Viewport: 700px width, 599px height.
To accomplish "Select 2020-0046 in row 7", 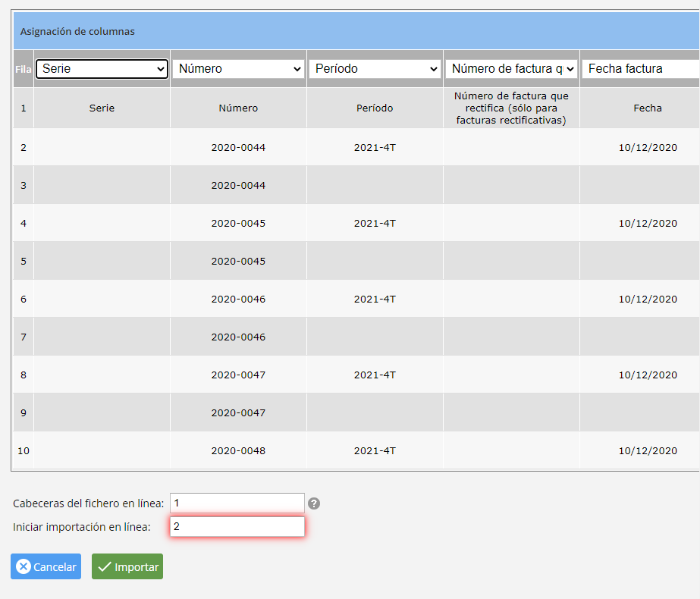I will coord(238,337).
